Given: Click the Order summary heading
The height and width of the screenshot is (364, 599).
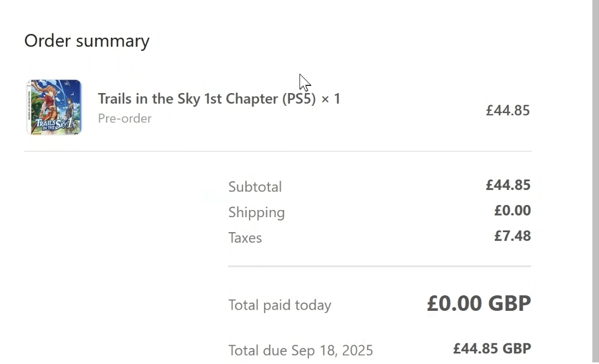Looking at the screenshot, I should (87, 41).
